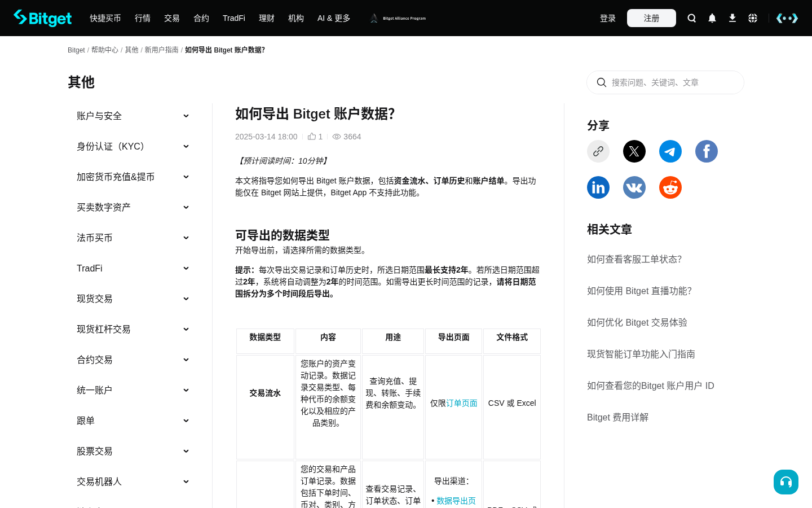Expand 法币买币 sidebar section
Image resolution: width=812 pixels, height=508 pixels.
[133, 238]
